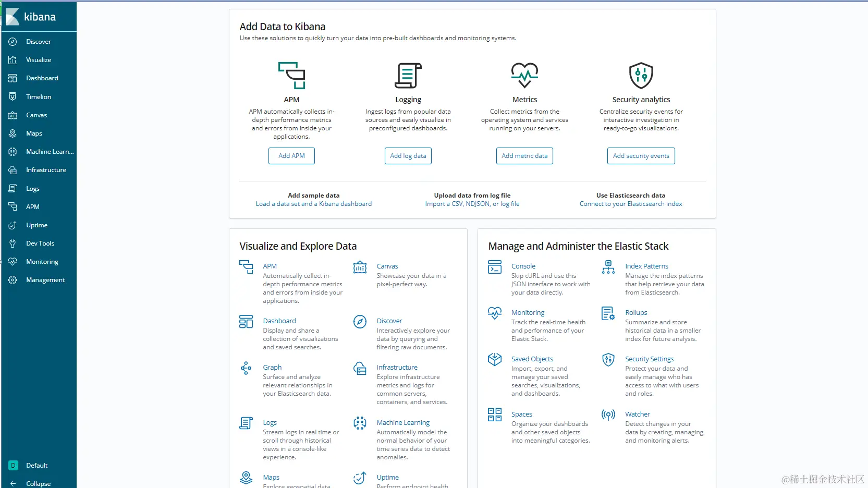The image size is (868, 488).
Task: Click the Index Patterns icon
Action: click(x=608, y=267)
